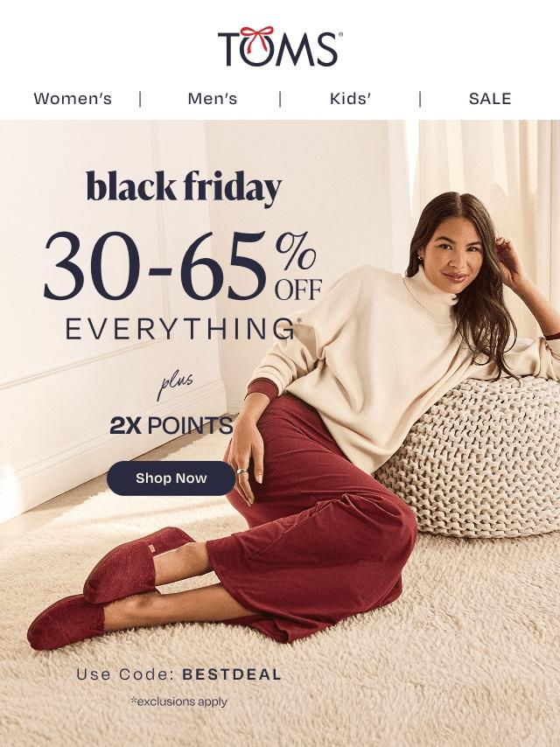Click the exclusions apply note
This screenshot has height=747, width=560.
point(179,702)
